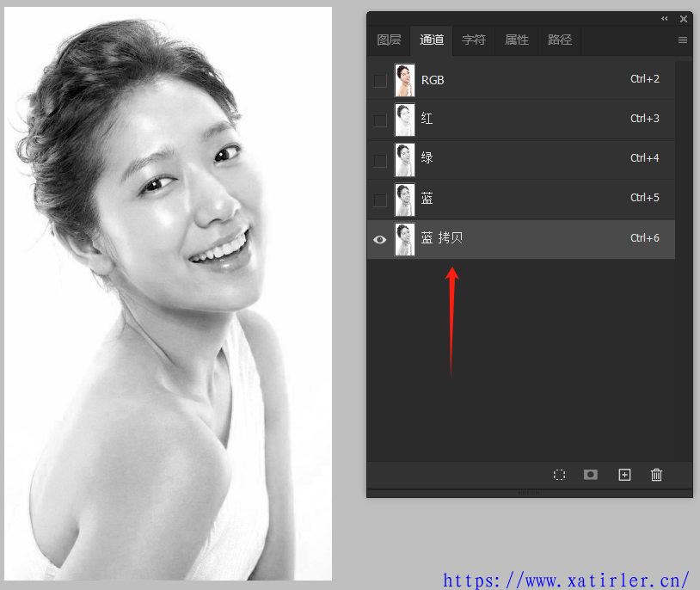Click the grayscale portrait on the canvas
Image resolution: width=700 pixels, height=590 pixels.
(x=168, y=293)
